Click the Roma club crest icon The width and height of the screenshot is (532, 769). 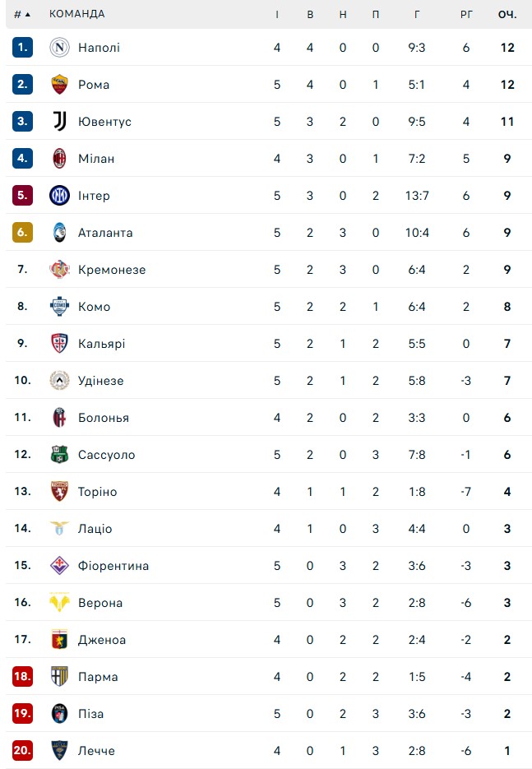pyautogui.click(x=59, y=85)
